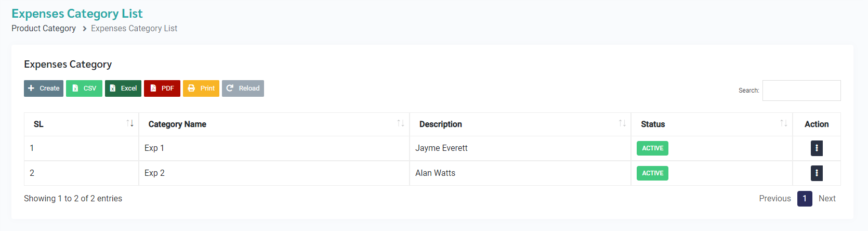Print the expenses category table
Image resolution: width=868 pixels, height=231 pixels.
[201, 88]
